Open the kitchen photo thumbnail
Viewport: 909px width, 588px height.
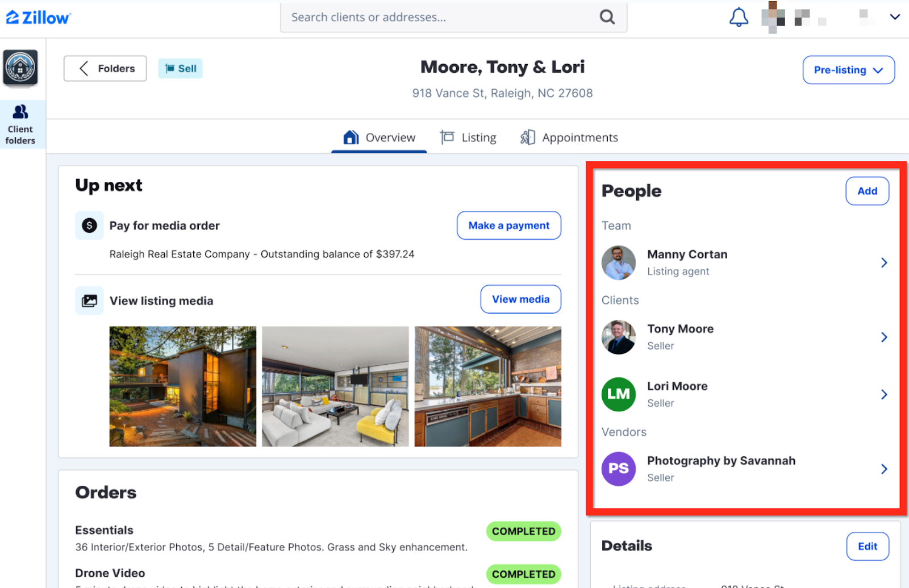point(487,386)
